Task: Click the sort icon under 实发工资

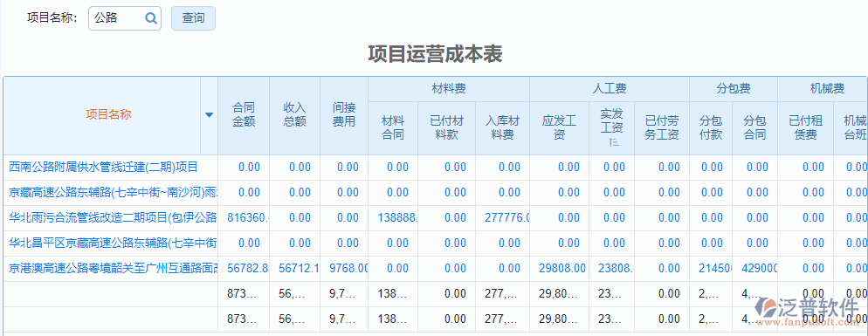Action: [x=613, y=141]
